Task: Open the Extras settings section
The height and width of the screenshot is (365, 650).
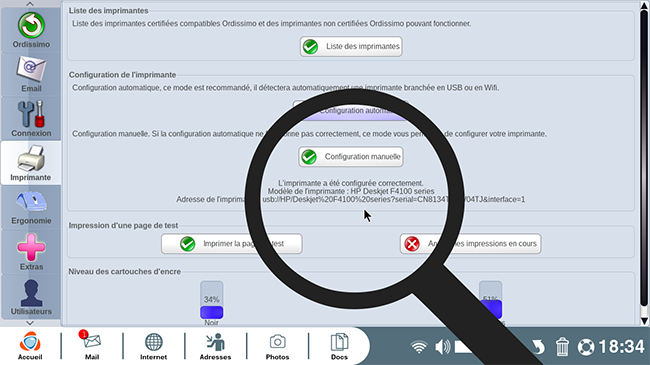Action: point(31,252)
